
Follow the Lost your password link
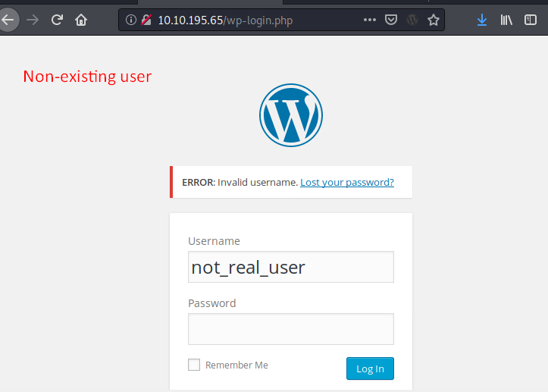tap(347, 182)
